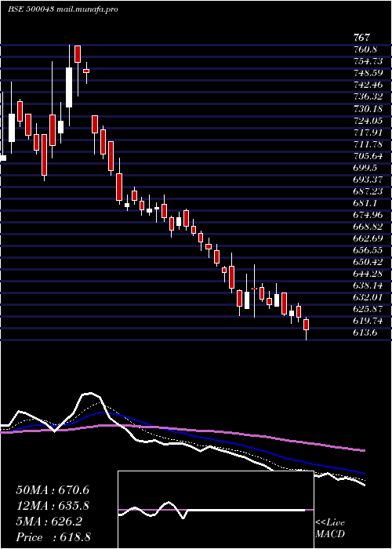The height and width of the screenshot is (549, 392).
Task: Click the 736.32 price axis label
Action: click(368, 96)
